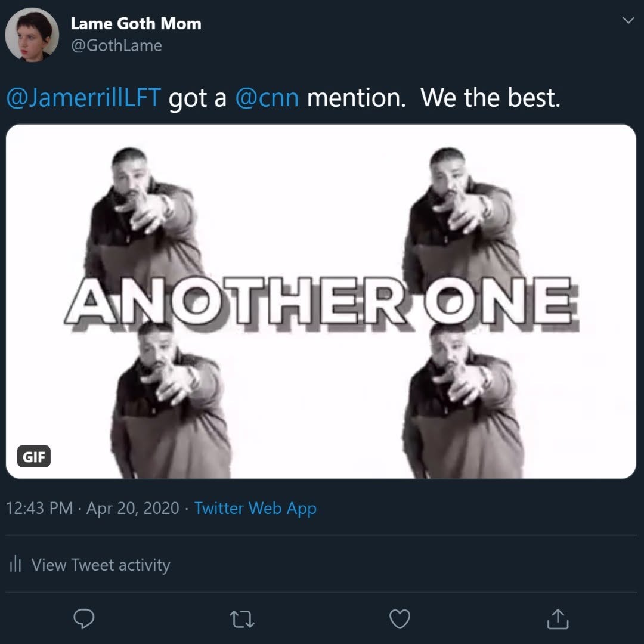
Task: Open the @JamerrillLFT mention link
Action: pyautogui.click(x=83, y=98)
